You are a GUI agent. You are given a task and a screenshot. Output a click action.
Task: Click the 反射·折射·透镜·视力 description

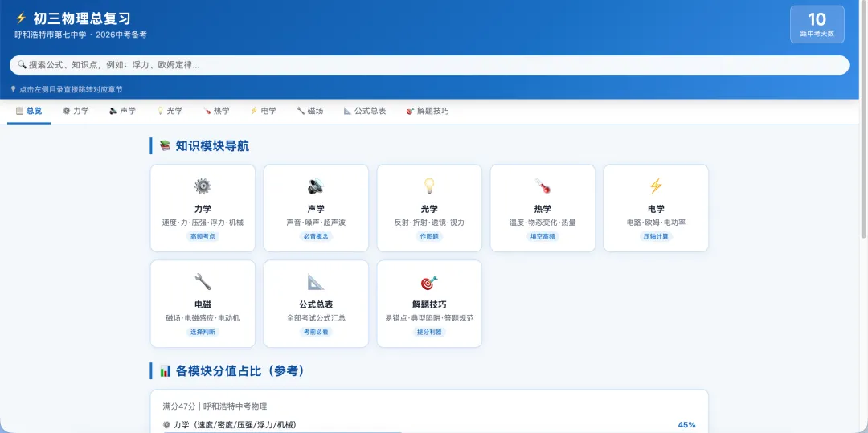click(x=429, y=223)
